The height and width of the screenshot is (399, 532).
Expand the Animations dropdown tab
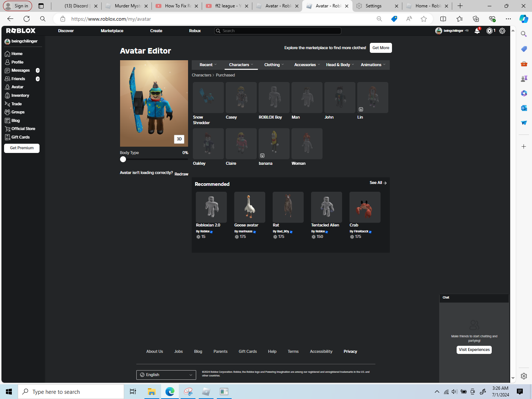373,65
